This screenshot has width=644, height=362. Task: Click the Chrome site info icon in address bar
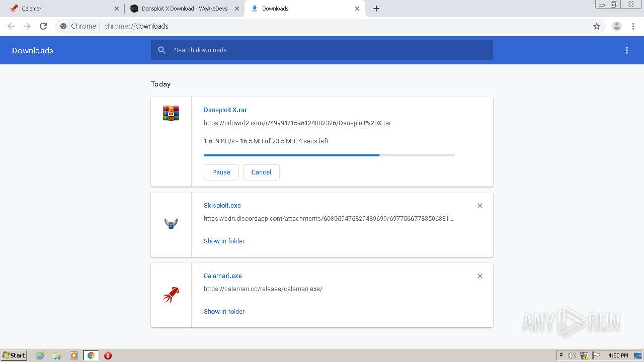point(63,26)
